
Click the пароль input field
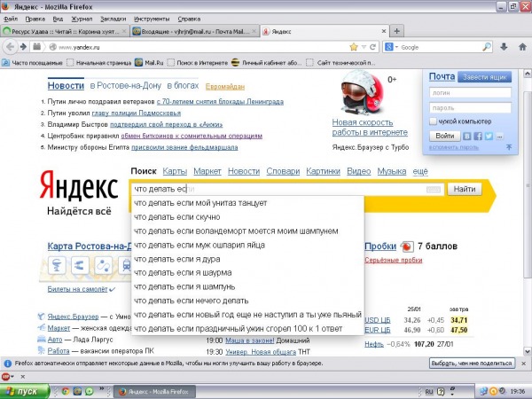(470, 108)
